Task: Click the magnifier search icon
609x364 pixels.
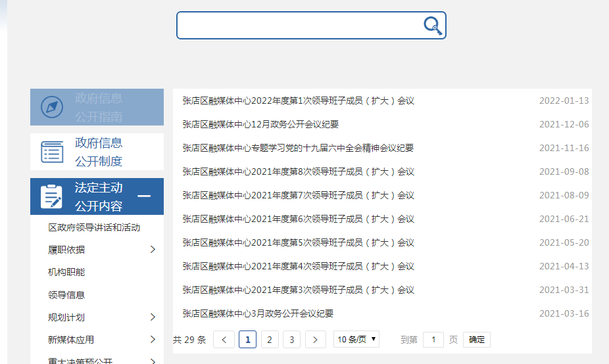Action: coord(432,26)
